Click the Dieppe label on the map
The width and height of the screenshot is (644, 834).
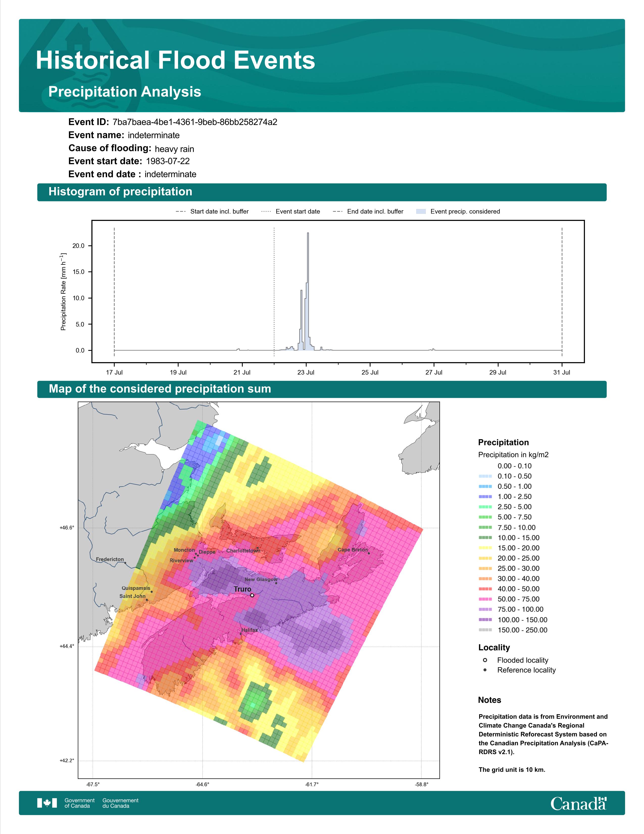click(x=207, y=552)
